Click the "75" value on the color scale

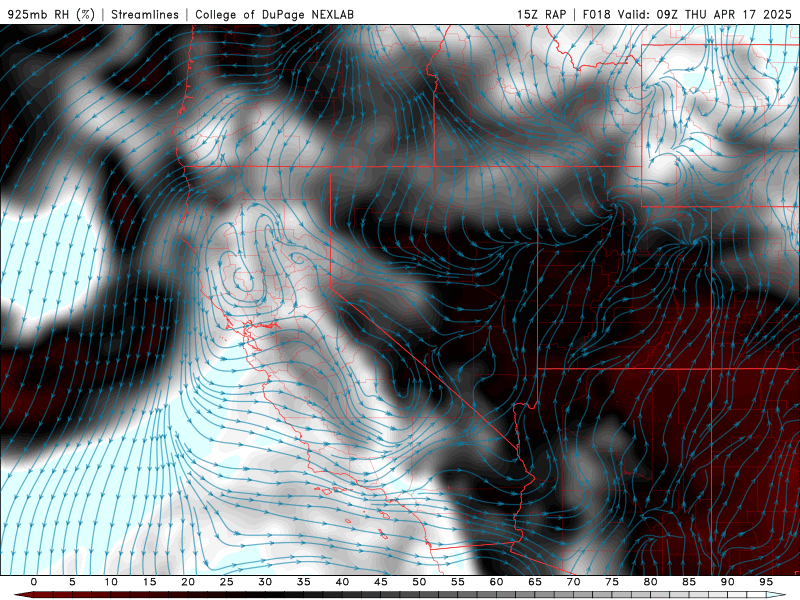pos(612,582)
